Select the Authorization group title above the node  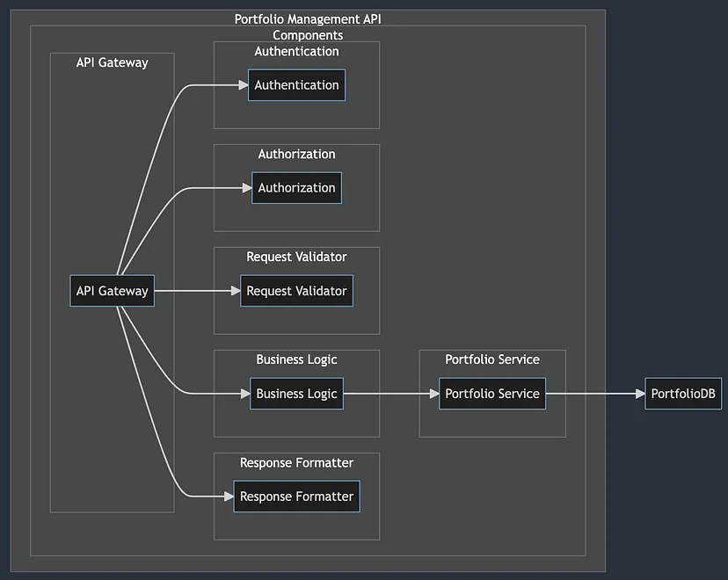[x=296, y=154]
